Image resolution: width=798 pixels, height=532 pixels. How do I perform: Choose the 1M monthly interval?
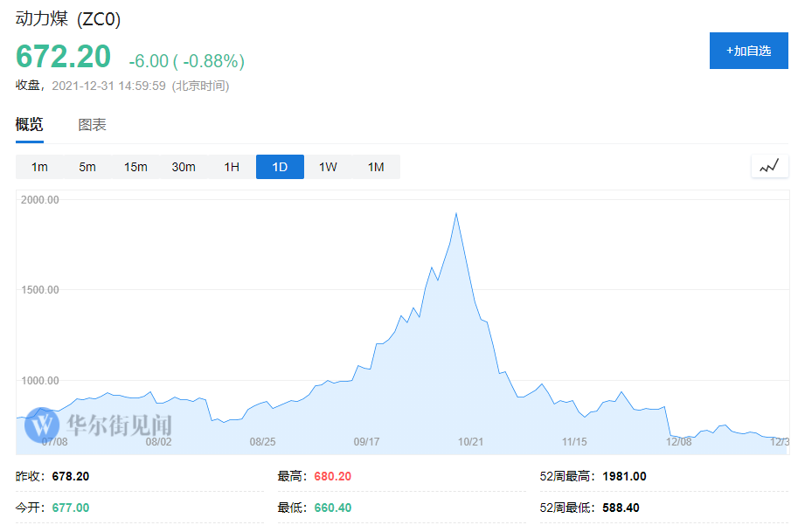pyautogui.click(x=376, y=167)
